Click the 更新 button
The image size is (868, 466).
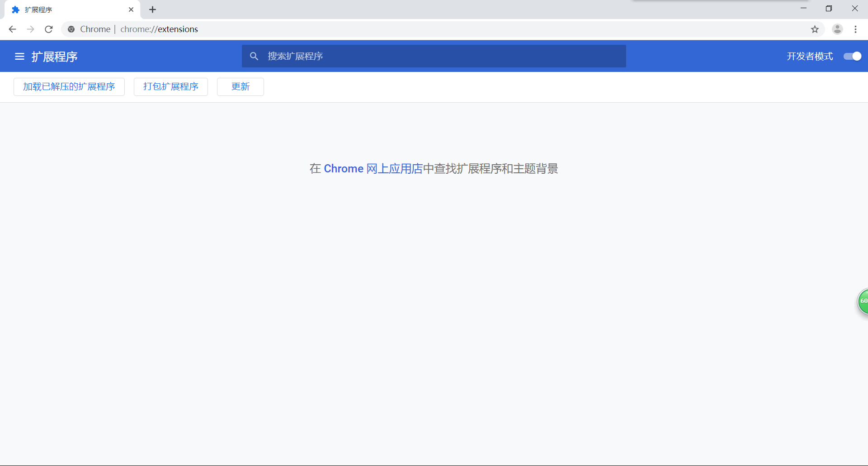tap(240, 86)
